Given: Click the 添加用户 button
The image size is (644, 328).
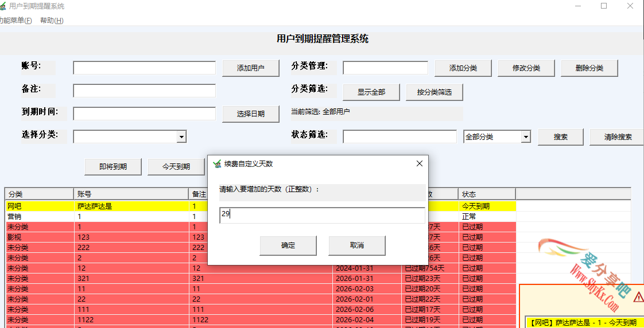Looking at the screenshot, I should [250, 68].
